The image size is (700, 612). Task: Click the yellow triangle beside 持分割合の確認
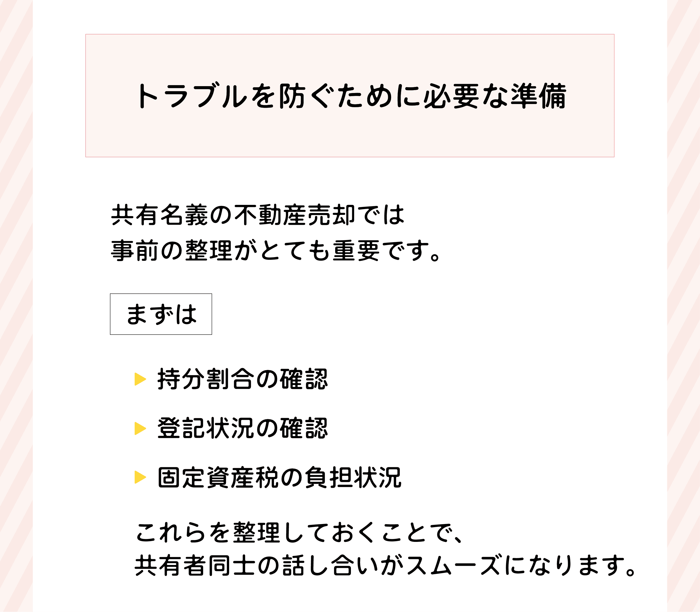pos(140,379)
